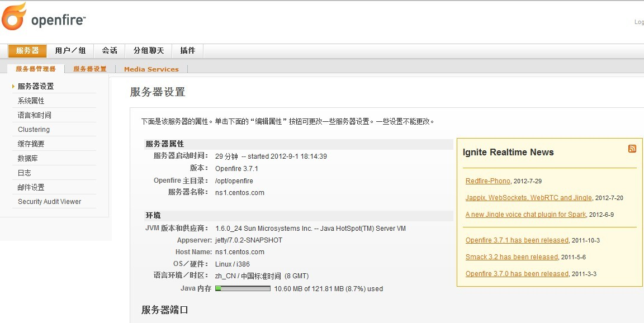Open 系统属性 in the sidebar
Image resolution: width=644 pixels, height=323 pixels.
(x=31, y=101)
